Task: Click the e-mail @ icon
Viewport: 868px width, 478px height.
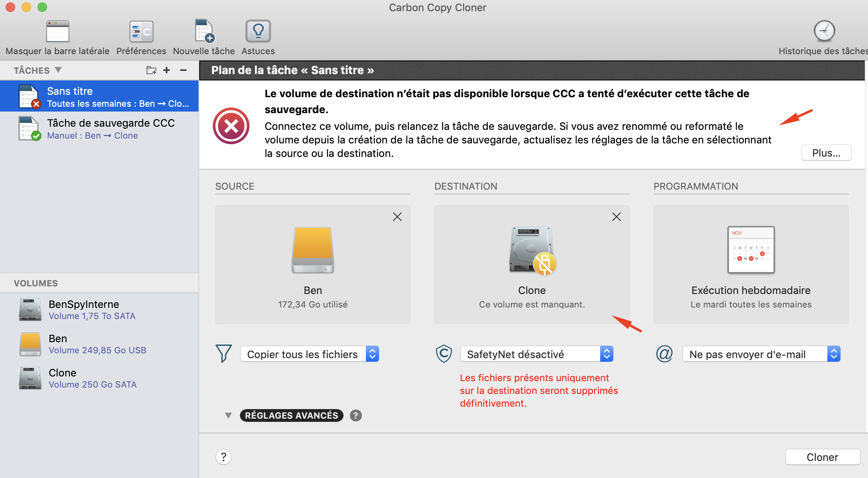Action: (664, 354)
